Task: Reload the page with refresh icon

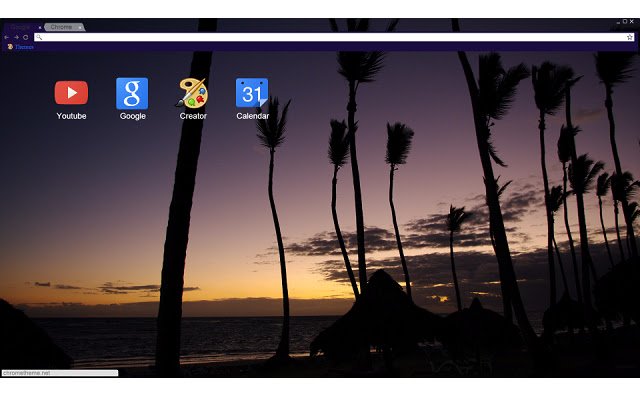Action: click(25, 37)
